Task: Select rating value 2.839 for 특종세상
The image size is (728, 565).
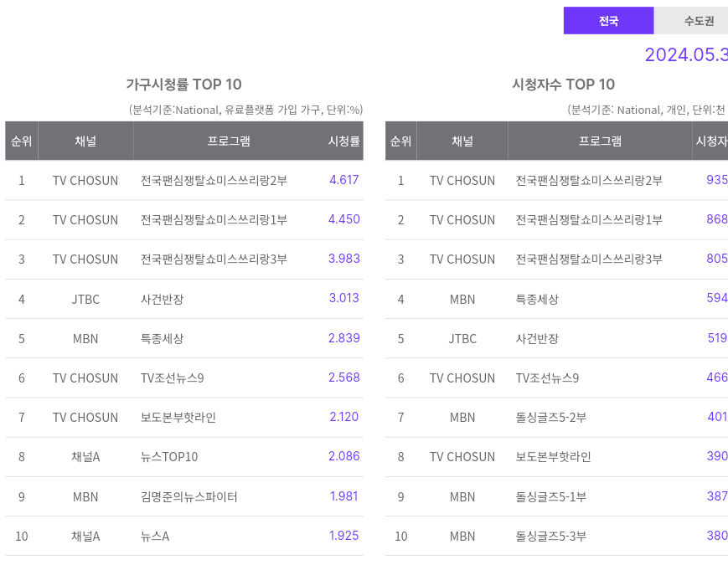Action: tap(344, 338)
